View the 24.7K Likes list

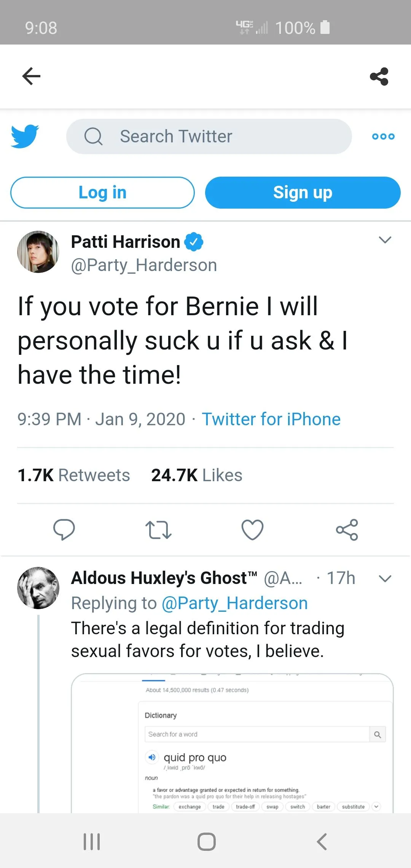coord(197,475)
